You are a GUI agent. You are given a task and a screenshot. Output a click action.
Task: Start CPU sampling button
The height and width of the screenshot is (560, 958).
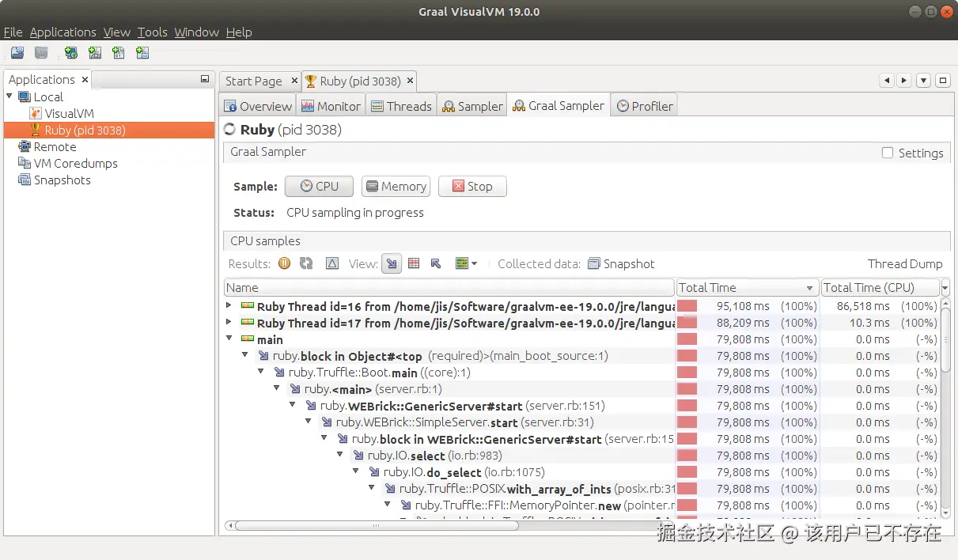(x=319, y=187)
